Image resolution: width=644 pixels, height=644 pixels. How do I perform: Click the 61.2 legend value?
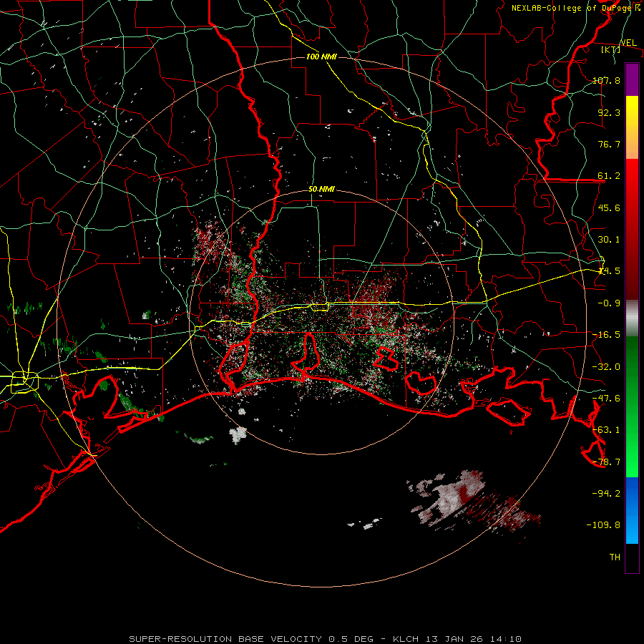coord(609,176)
